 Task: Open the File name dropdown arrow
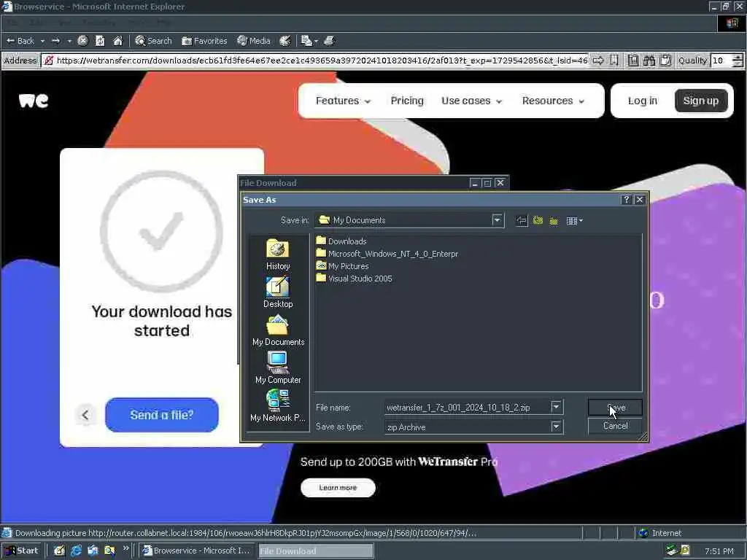point(556,407)
